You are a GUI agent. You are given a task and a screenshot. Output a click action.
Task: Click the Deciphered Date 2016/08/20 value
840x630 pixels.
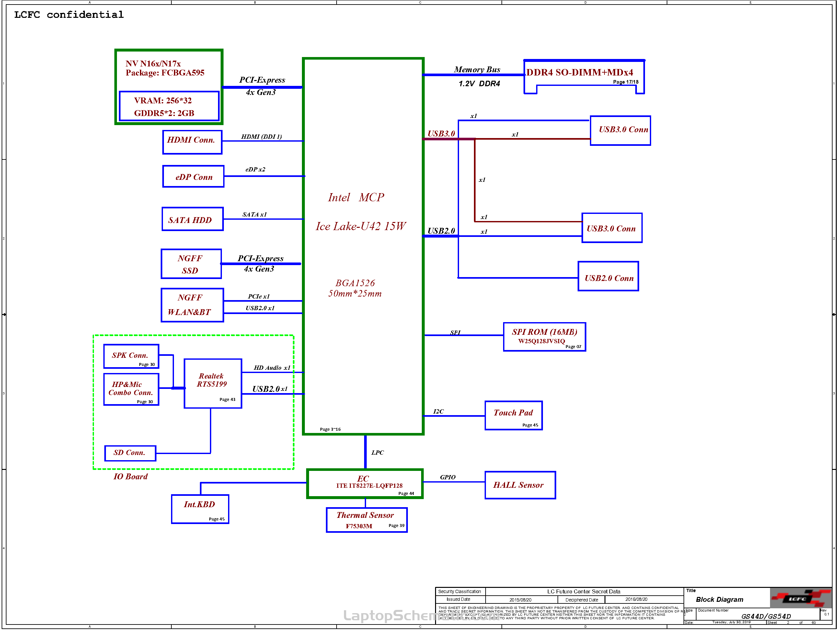pyautogui.click(x=637, y=600)
